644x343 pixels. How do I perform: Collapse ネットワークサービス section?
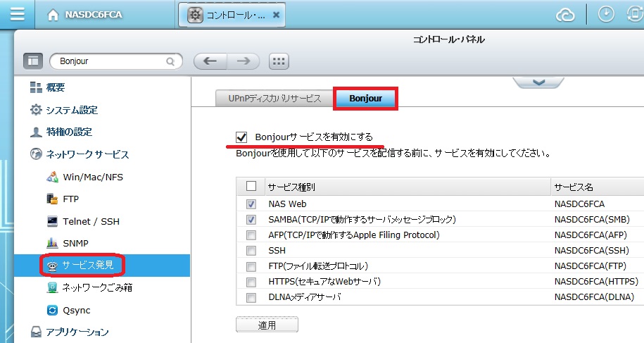[80, 154]
